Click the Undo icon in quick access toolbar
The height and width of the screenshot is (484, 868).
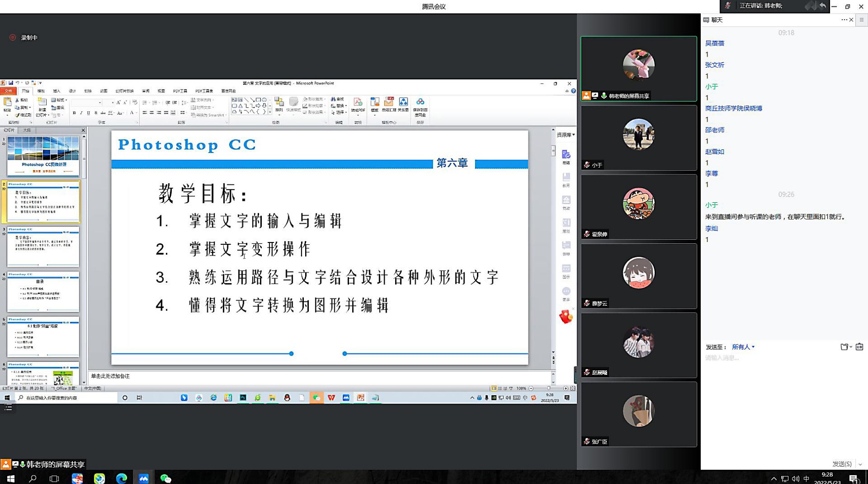pyautogui.click(x=17, y=83)
